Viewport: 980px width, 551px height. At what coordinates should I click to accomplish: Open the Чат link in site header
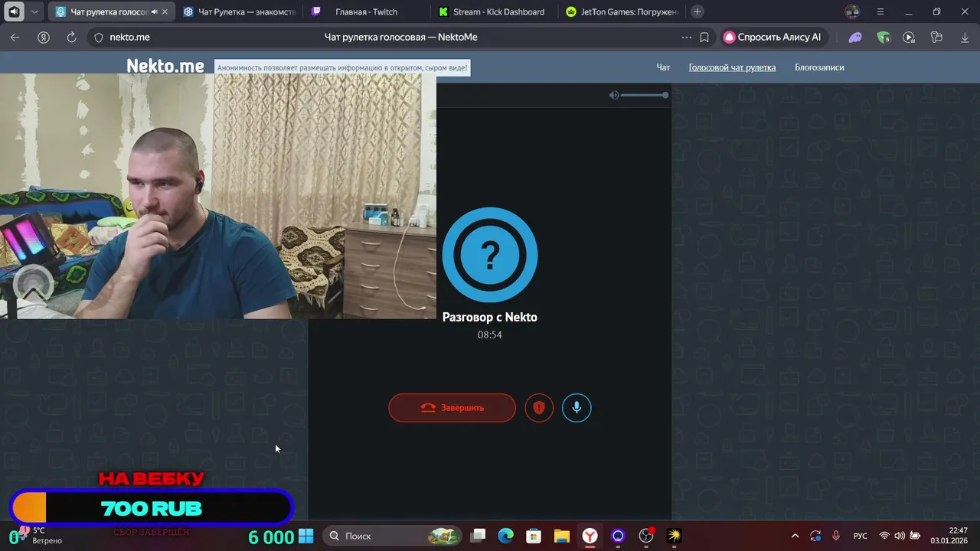pyautogui.click(x=663, y=67)
